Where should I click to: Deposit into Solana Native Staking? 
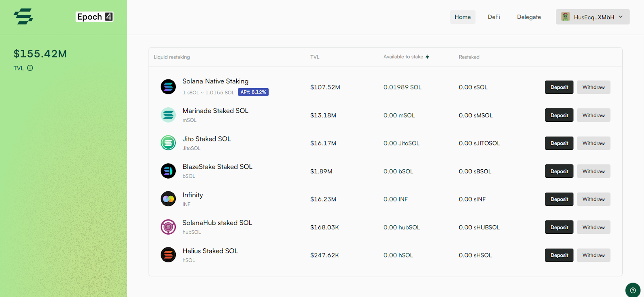(559, 87)
